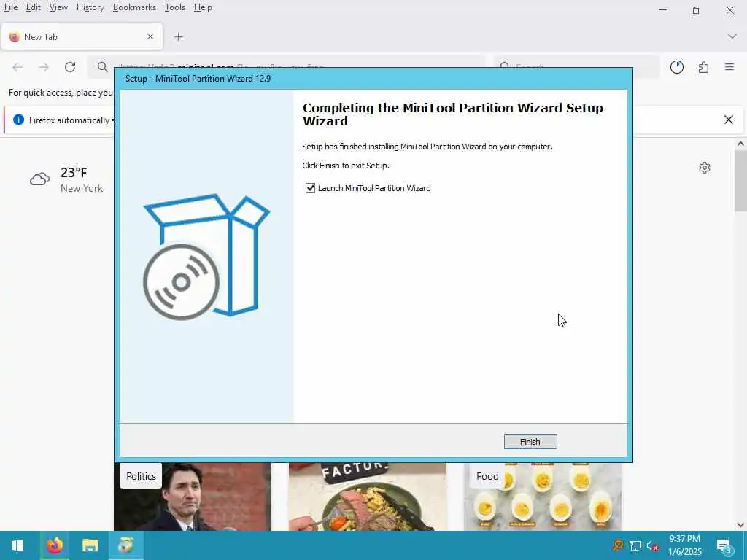Open the Bookmarks menu in Firefox
The width and height of the screenshot is (747, 560).
coord(134,7)
